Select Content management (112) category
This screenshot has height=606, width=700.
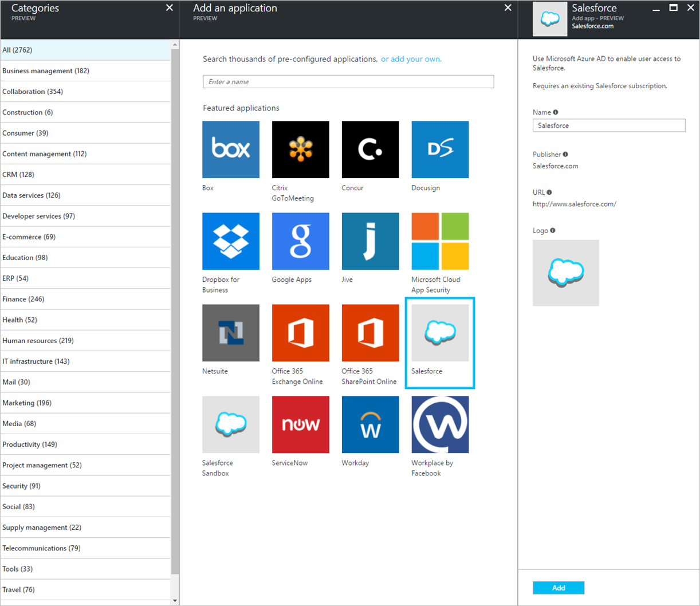pyautogui.click(x=85, y=154)
